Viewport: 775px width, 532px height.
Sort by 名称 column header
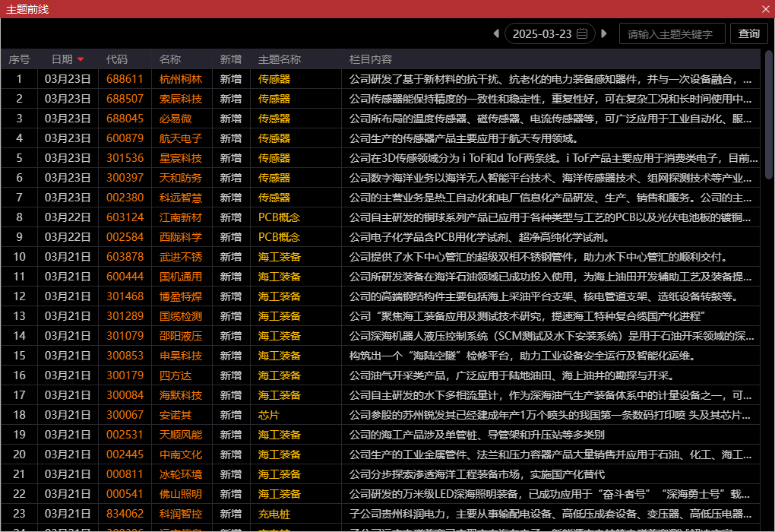[x=170, y=59]
